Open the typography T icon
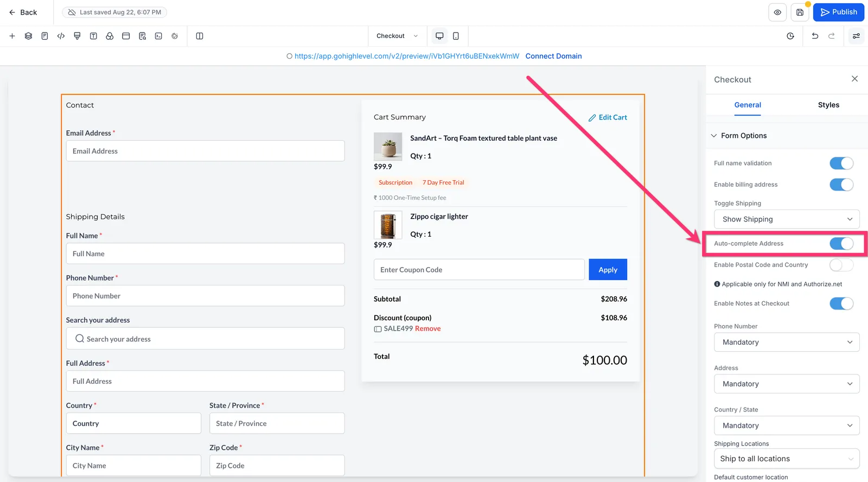This screenshot has height=482, width=868. (x=93, y=36)
